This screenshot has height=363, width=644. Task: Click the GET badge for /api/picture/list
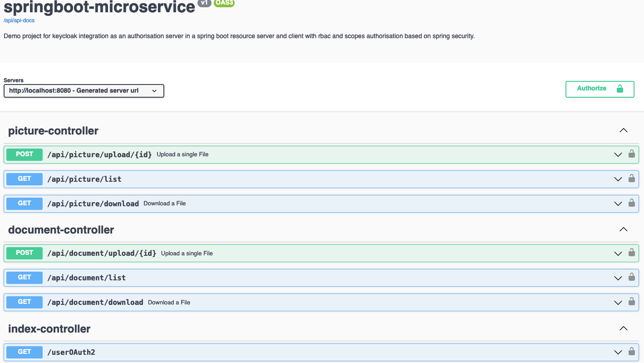pos(25,179)
